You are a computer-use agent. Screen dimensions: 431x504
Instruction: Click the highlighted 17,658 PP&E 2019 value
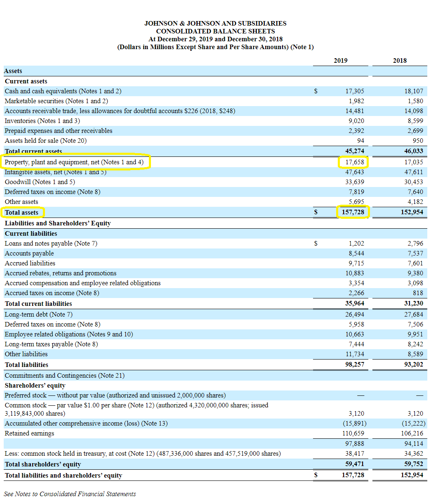tap(354, 162)
